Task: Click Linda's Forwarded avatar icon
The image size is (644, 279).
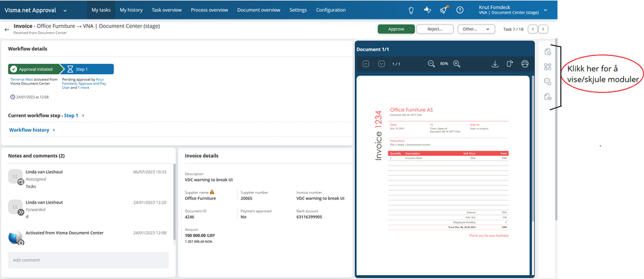Action: [x=15, y=207]
